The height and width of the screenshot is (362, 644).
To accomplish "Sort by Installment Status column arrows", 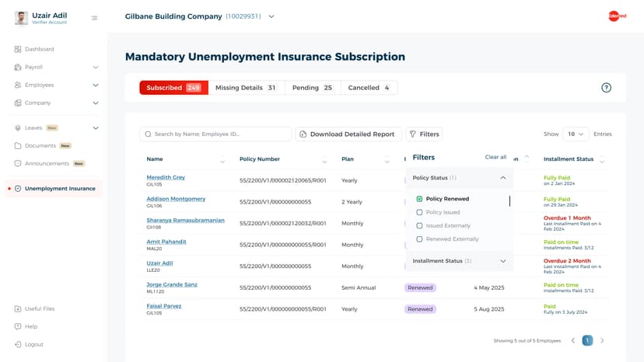I will pos(602,159).
